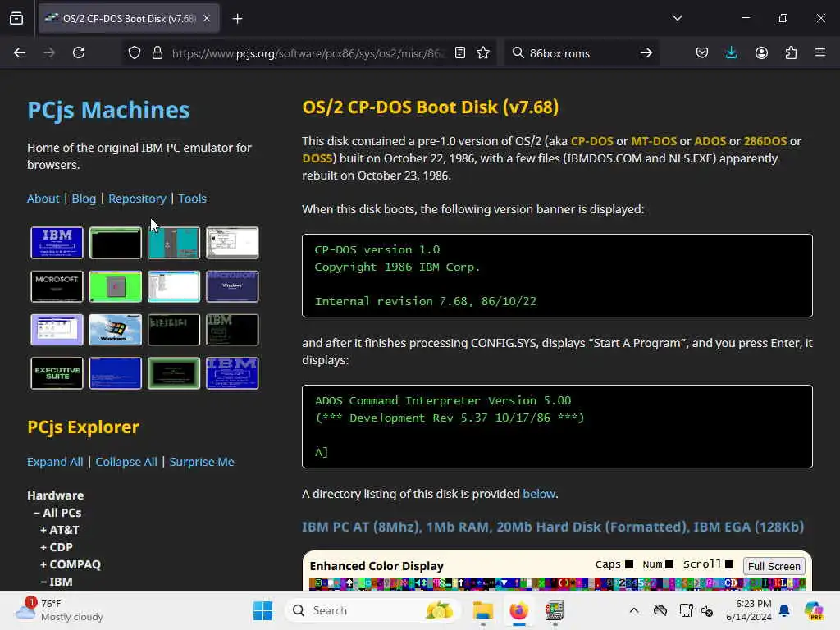Screen dimensions: 840x630
Task: Click the pcjs.org URL address bar
Action: coord(308,53)
